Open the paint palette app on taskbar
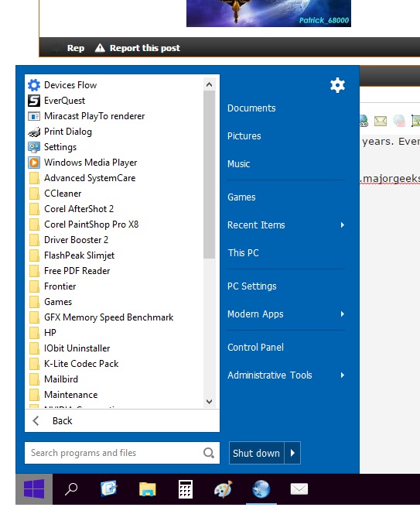Screen dimensions: 420x521 click(x=223, y=489)
